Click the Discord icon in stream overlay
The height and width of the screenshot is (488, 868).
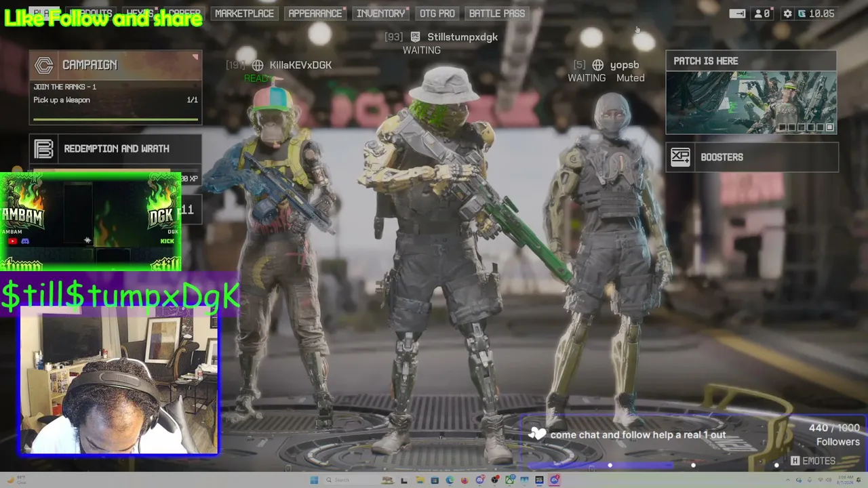pyautogui.click(x=25, y=241)
